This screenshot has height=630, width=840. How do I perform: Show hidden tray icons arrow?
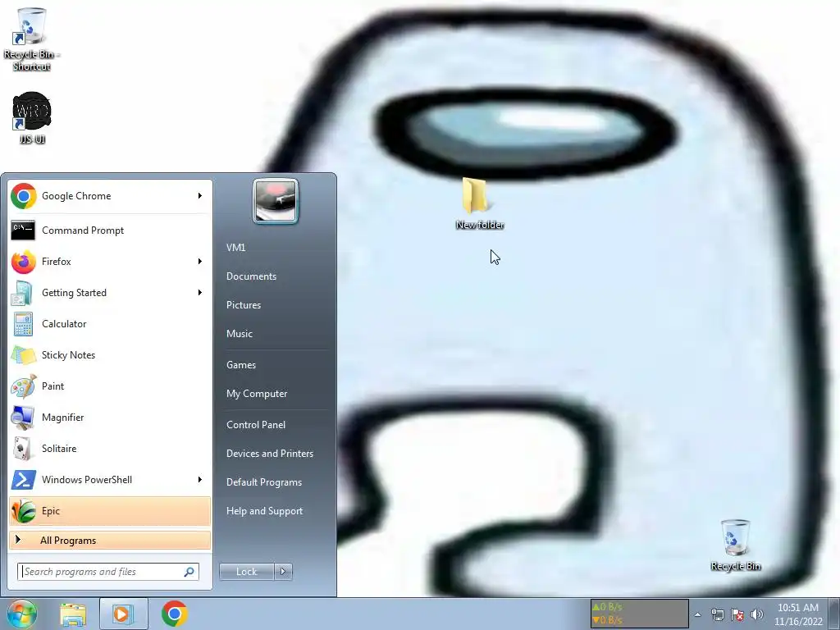point(697,614)
